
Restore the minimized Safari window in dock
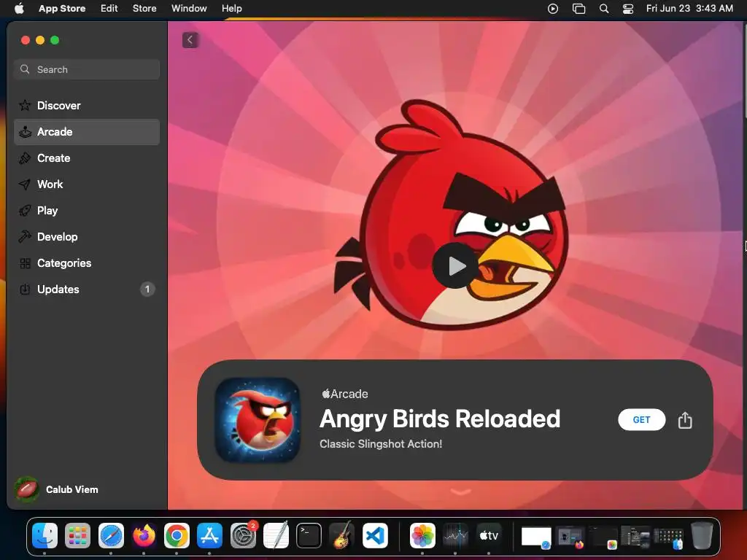536,537
